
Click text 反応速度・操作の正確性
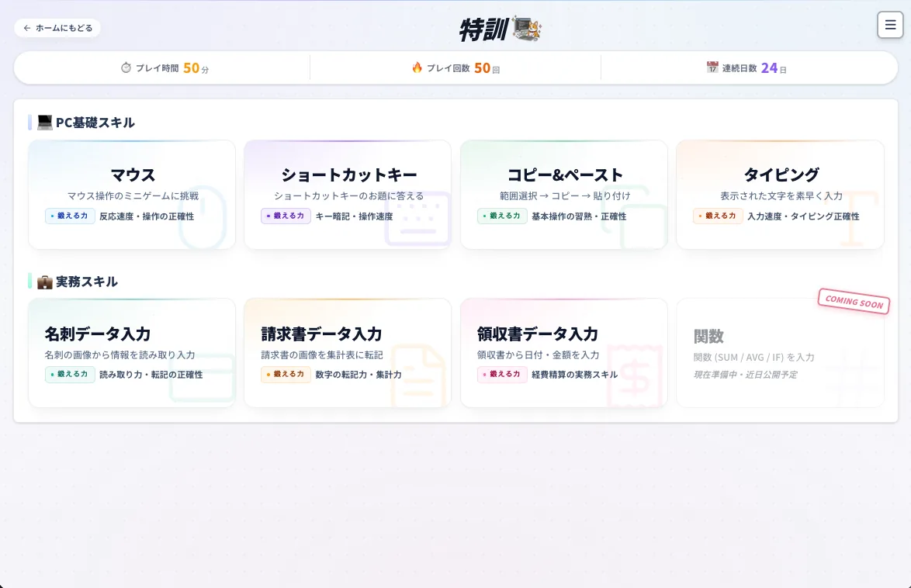click(147, 216)
